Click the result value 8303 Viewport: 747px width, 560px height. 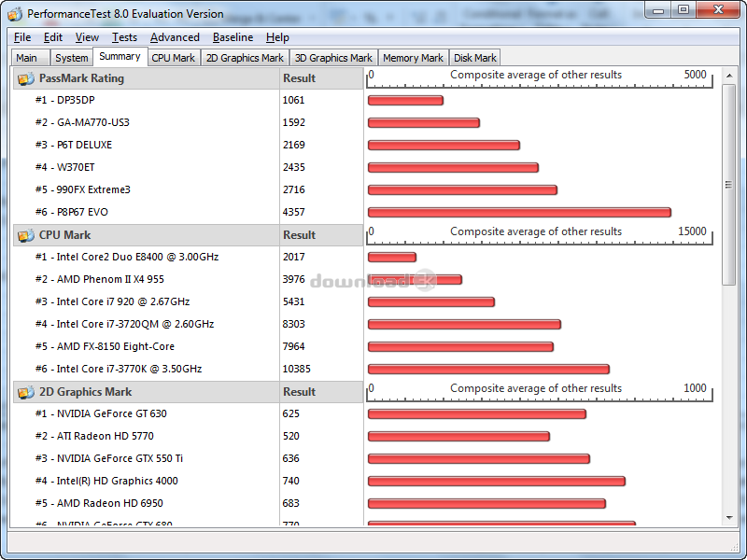293,324
